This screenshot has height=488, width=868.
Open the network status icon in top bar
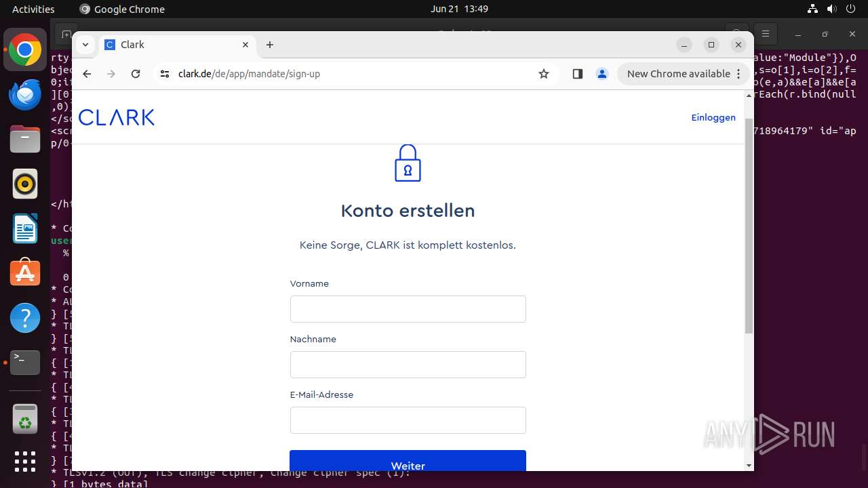click(x=812, y=9)
